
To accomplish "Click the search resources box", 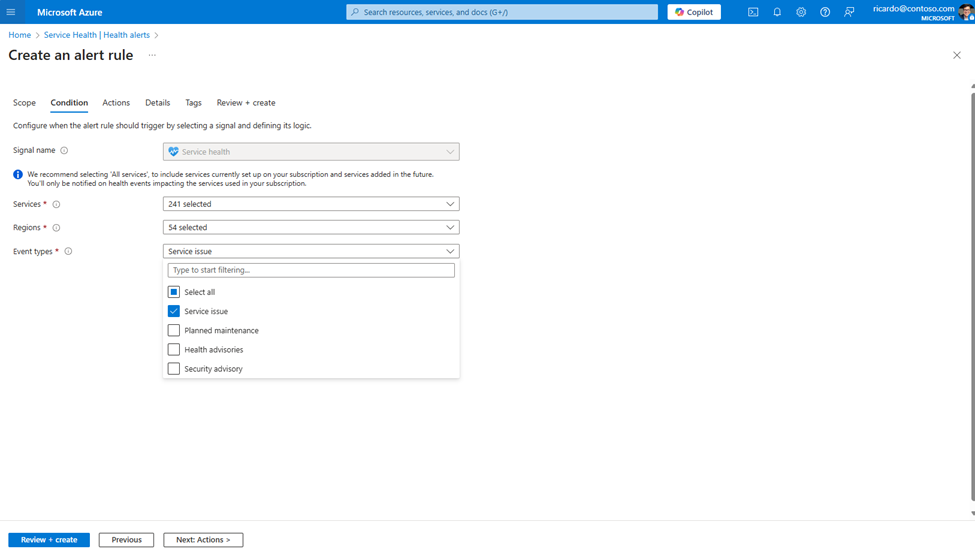I will click(502, 12).
